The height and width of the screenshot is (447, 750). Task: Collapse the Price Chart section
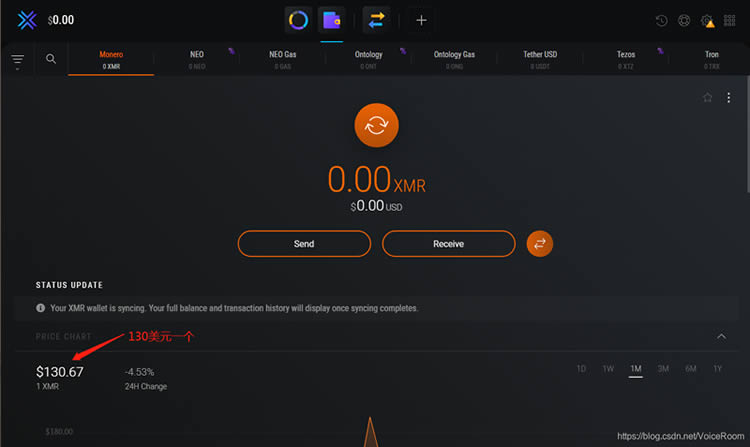[722, 336]
